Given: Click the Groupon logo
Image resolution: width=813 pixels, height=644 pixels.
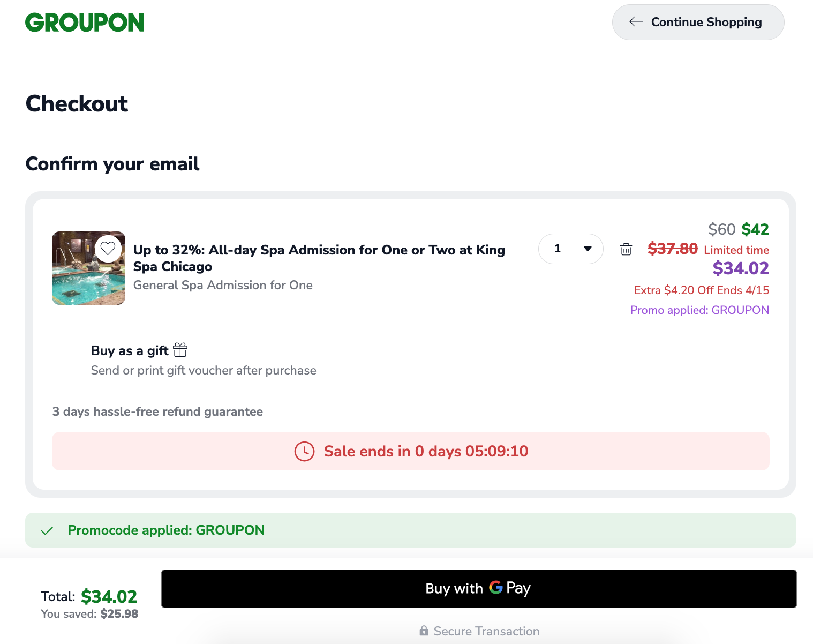Looking at the screenshot, I should click(x=85, y=23).
